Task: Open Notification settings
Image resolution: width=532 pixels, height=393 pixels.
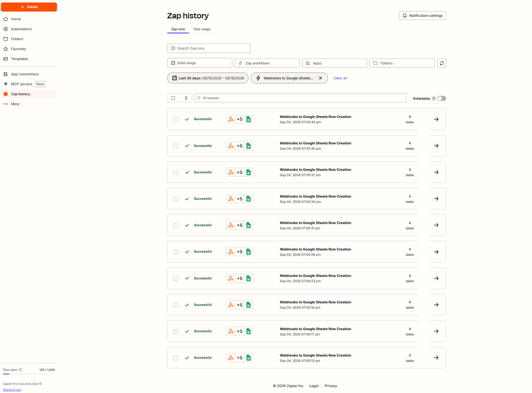Action: (x=422, y=16)
